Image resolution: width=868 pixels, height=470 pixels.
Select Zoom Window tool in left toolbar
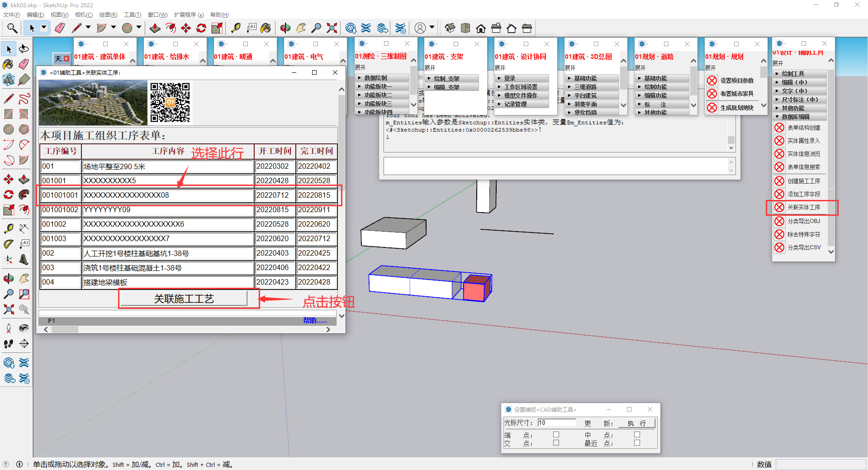pos(24,294)
